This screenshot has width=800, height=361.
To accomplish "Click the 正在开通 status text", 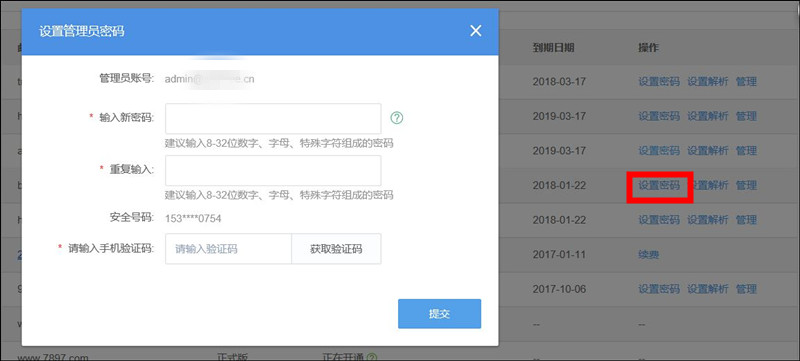I will 344,357.
